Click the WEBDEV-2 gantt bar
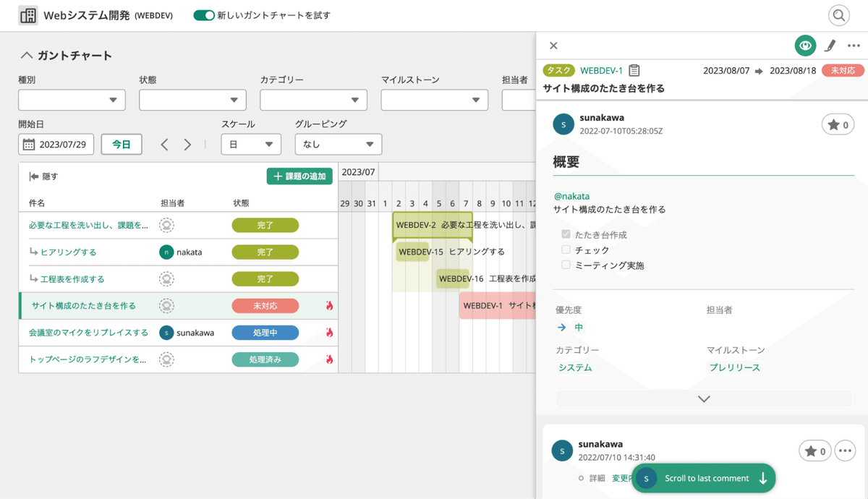 [x=430, y=225]
